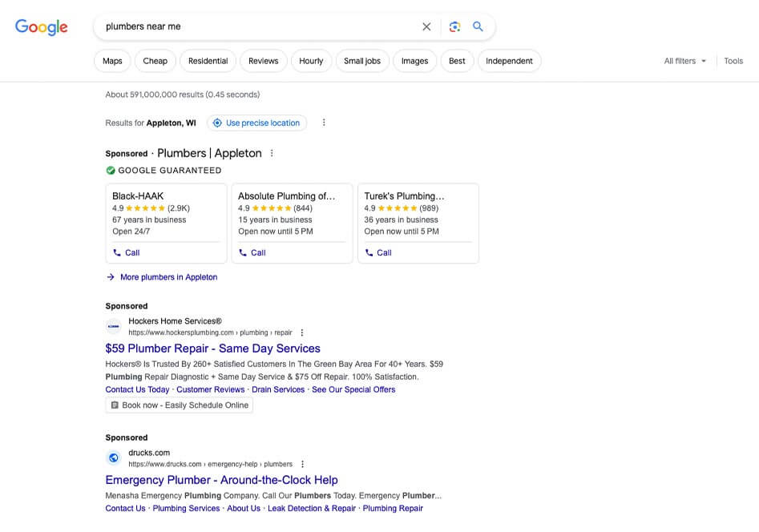Click Book now - Easily Schedule Online
The height and width of the screenshot is (532, 759).
180,405
